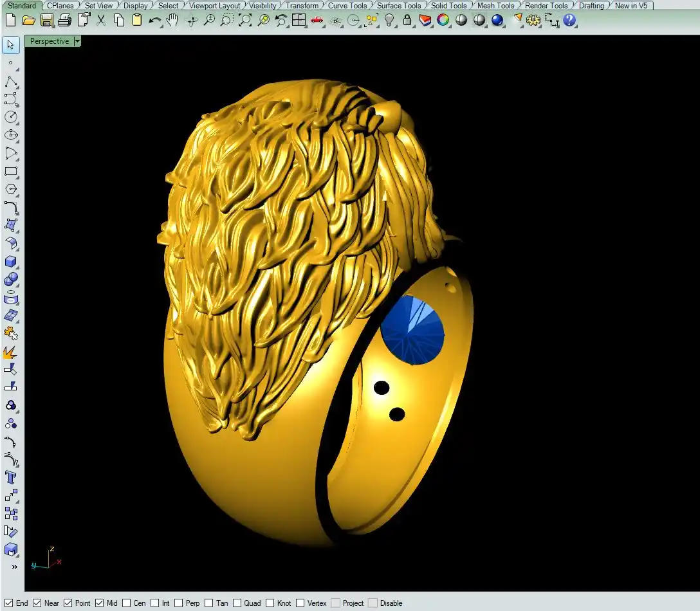Open the color wheel render icon

[x=443, y=20]
